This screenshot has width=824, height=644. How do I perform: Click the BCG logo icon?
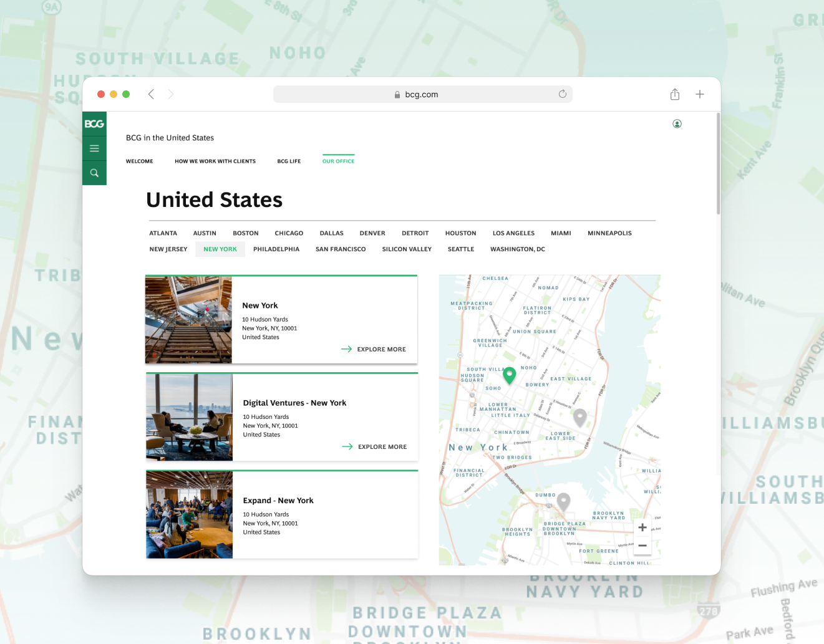pos(94,124)
